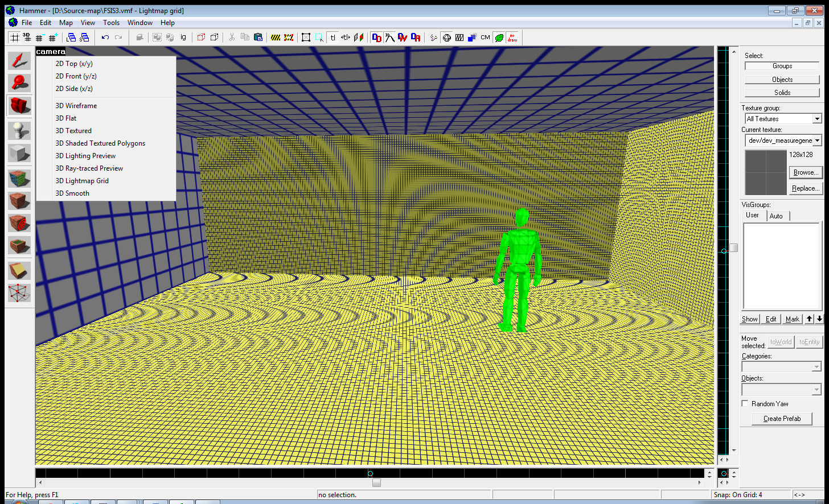Click the vertical slider thumb right of viewport
The image size is (829, 504).
click(734, 248)
